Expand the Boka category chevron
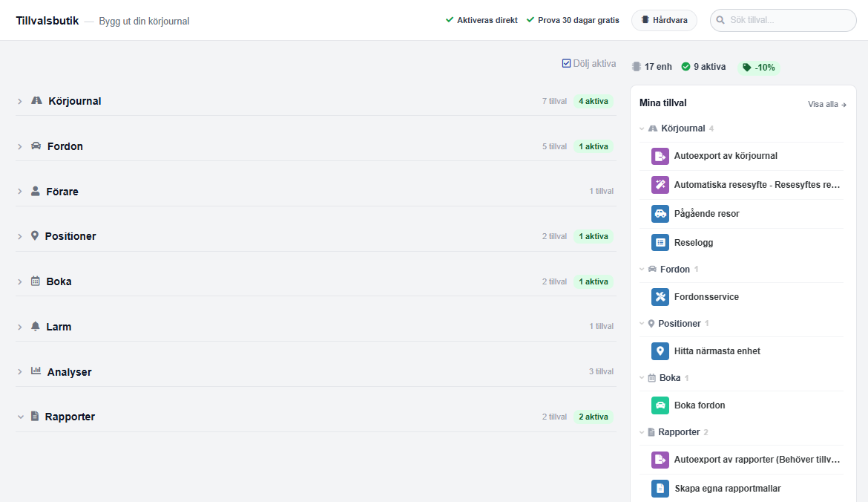Viewport: 868px width, 502px height. [x=20, y=282]
